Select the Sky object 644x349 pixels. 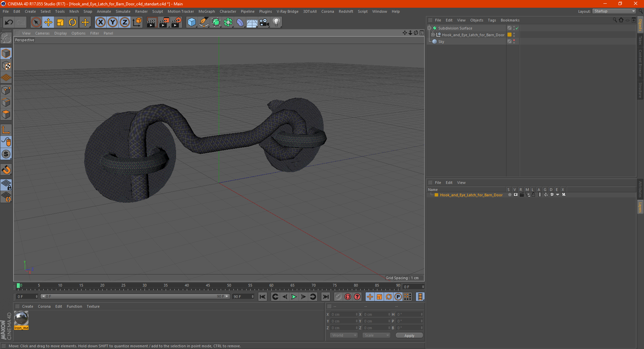[441, 42]
